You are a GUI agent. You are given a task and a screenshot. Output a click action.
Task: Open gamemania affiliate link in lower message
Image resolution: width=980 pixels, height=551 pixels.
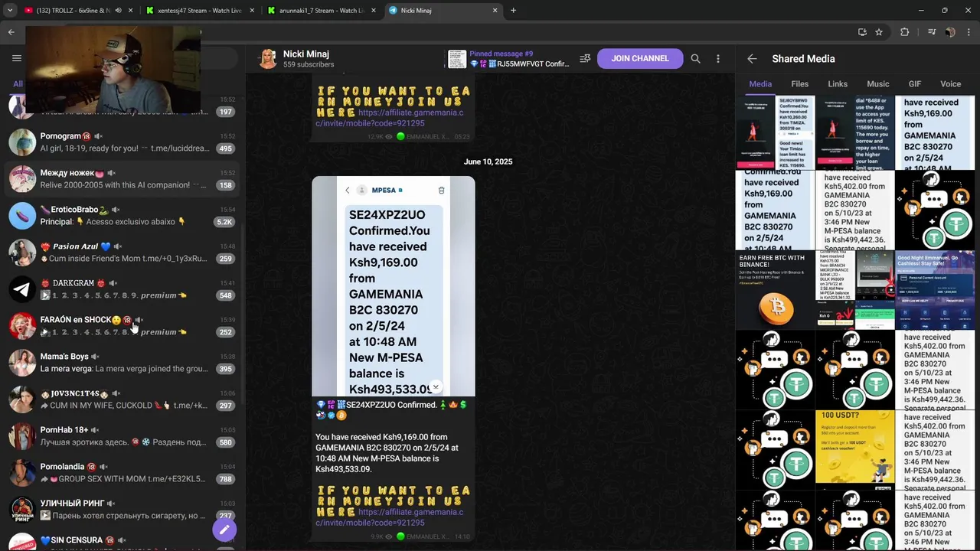(389, 517)
